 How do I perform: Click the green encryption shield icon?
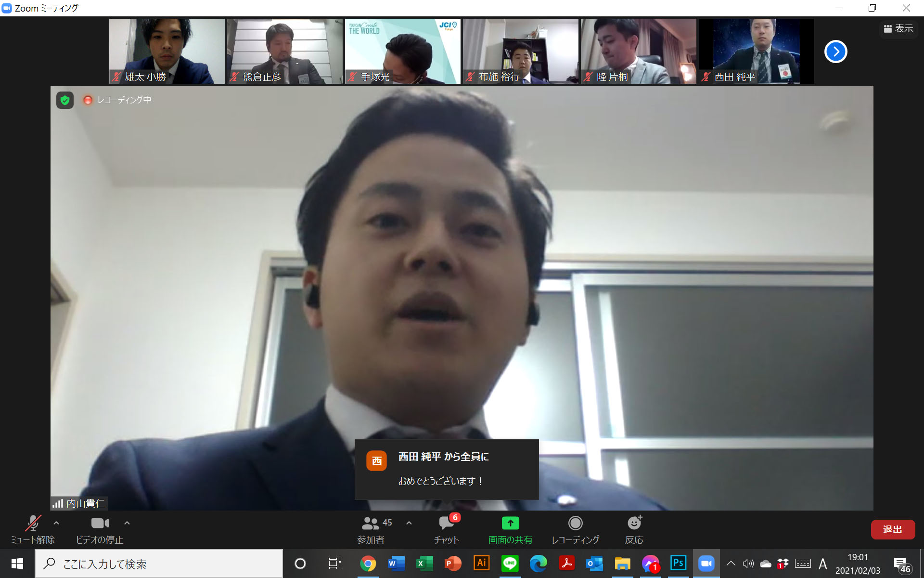click(x=65, y=100)
